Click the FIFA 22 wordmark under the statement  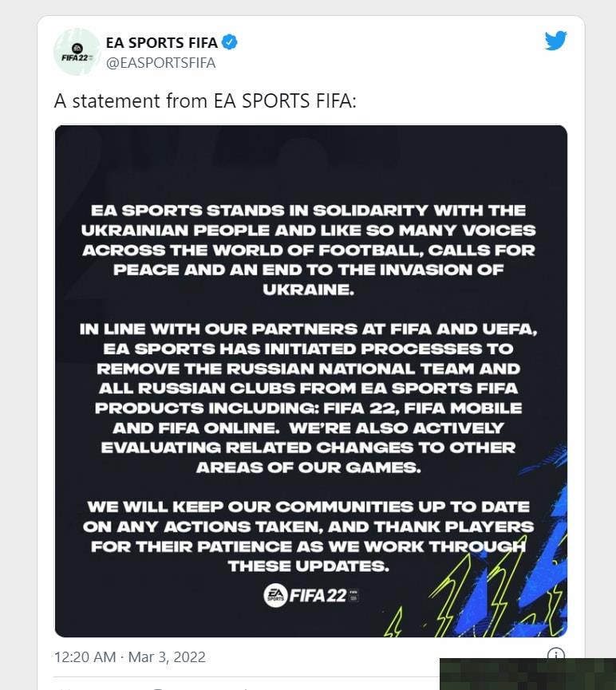(x=318, y=595)
